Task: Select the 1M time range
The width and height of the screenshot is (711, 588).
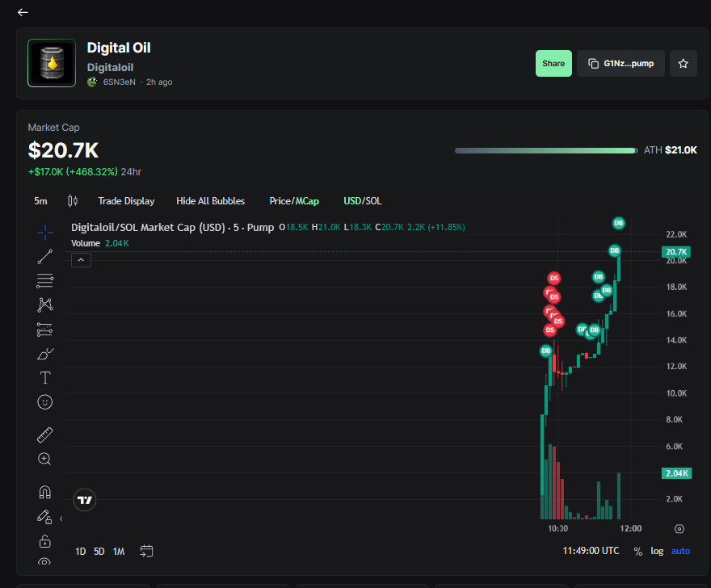Action: (x=119, y=552)
